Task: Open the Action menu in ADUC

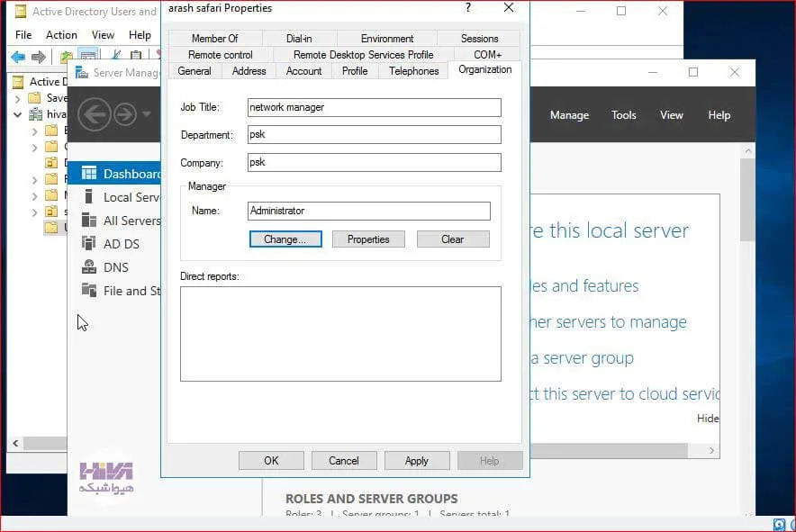Action: (61, 35)
